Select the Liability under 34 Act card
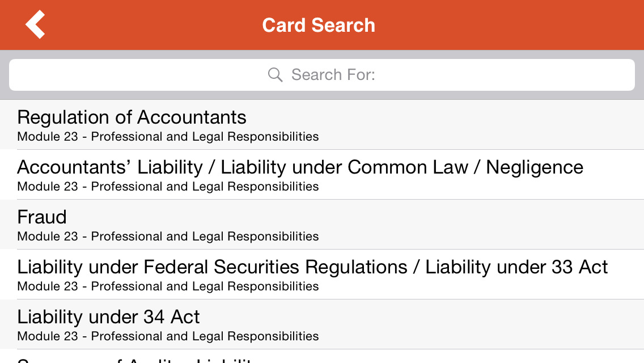This screenshot has width=644, height=363. 108,317
